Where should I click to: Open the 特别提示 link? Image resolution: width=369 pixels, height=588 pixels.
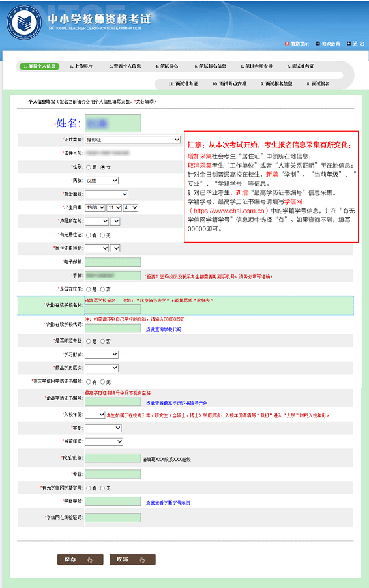[300, 44]
